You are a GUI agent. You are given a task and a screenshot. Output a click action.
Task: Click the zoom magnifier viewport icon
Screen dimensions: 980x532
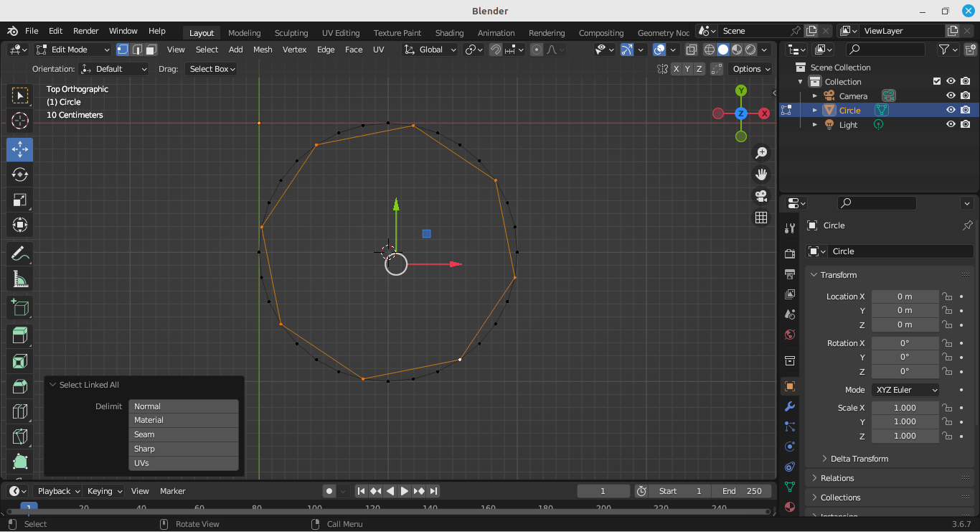coord(761,152)
